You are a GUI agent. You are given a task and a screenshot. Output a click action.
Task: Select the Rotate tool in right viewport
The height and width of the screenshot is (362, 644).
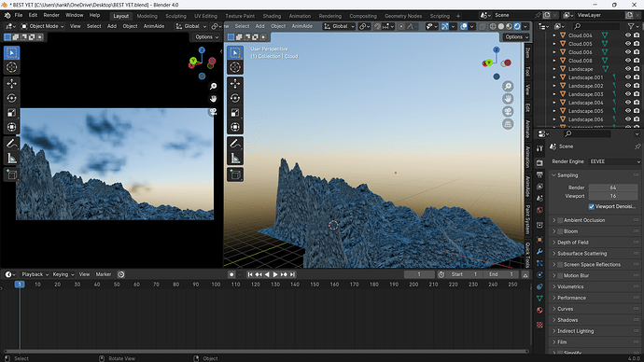click(x=235, y=98)
